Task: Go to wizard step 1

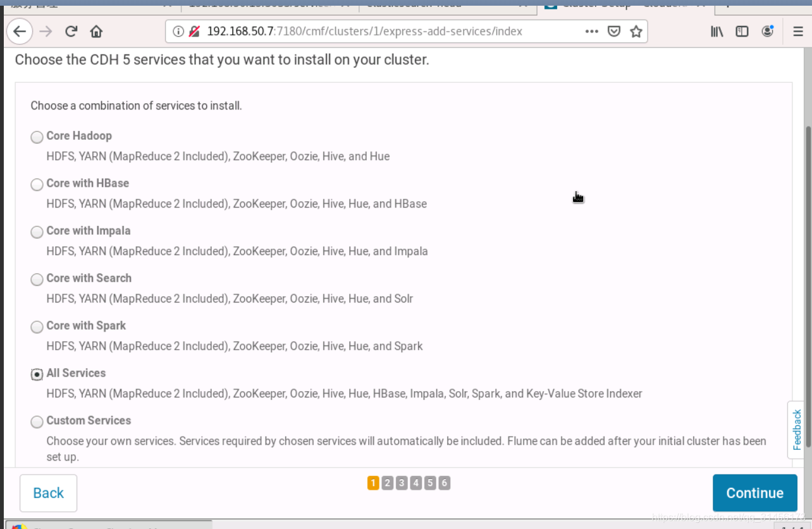Action: pos(373,483)
